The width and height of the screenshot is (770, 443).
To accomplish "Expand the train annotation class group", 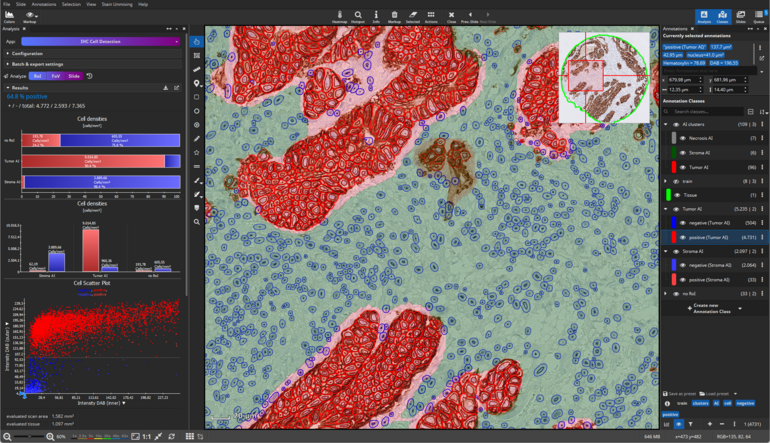I will (666, 181).
